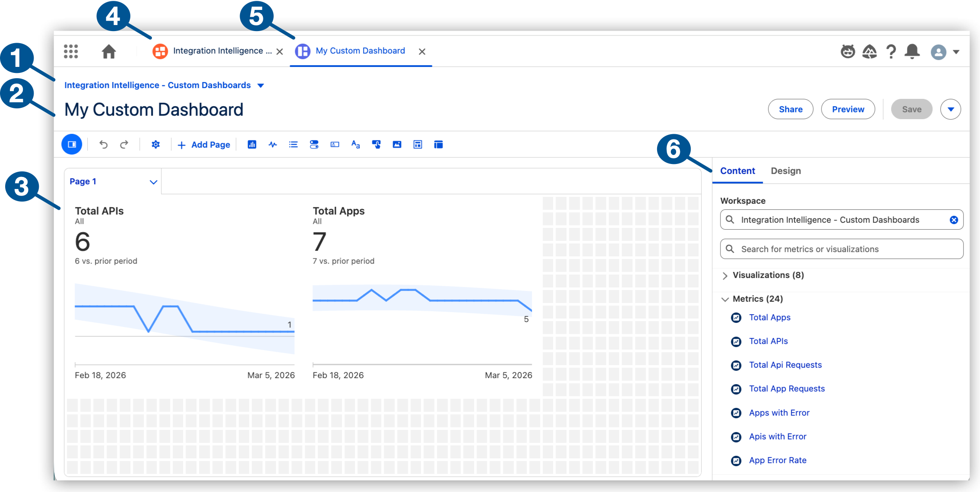The height and width of the screenshot is (492, 980).
Task: Open the apps grid launcher
Action: (70, 51)
